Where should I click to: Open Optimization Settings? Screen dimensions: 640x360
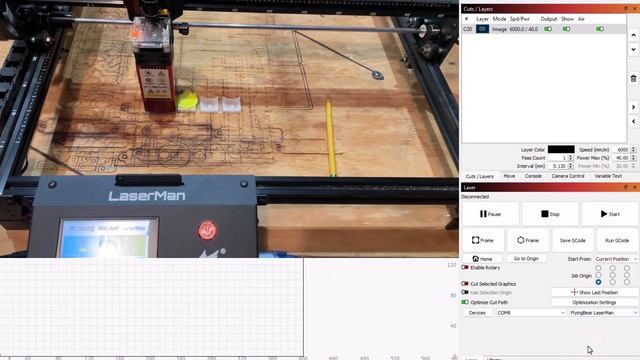point(594,302)
